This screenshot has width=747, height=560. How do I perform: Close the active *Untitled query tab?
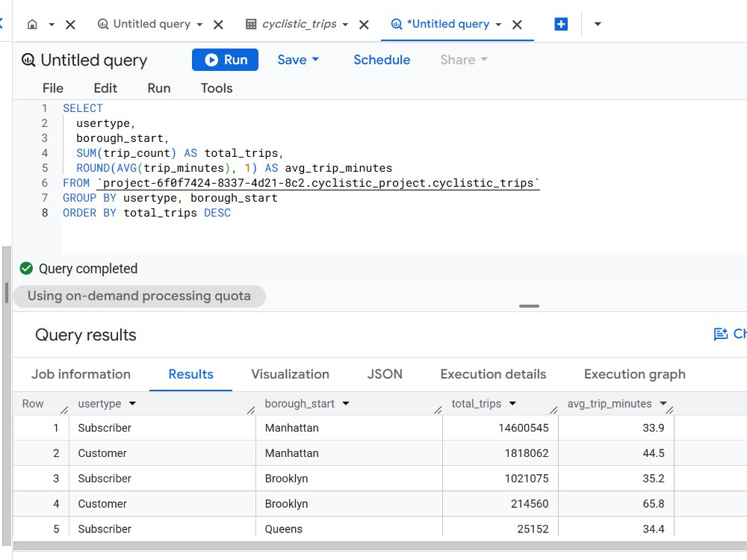517,25
